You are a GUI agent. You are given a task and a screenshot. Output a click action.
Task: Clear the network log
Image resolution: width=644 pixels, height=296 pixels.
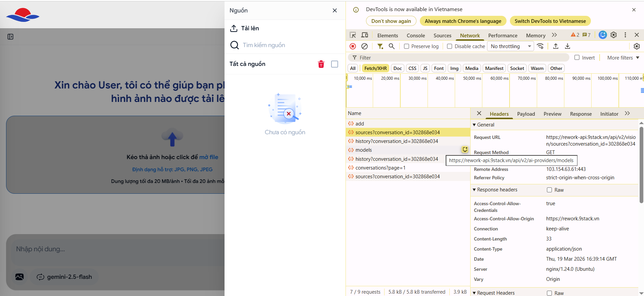pyautogui.click(x=364, y=46)
